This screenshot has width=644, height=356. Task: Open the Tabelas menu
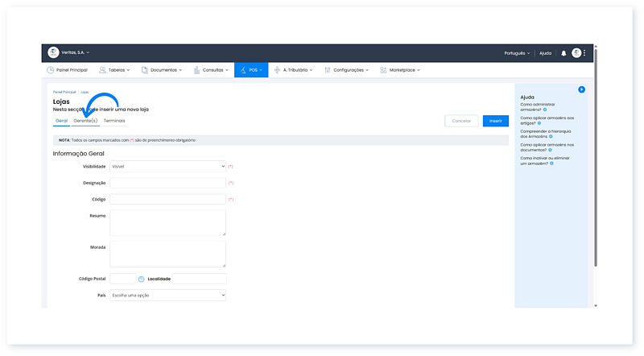tap(117, 70)
